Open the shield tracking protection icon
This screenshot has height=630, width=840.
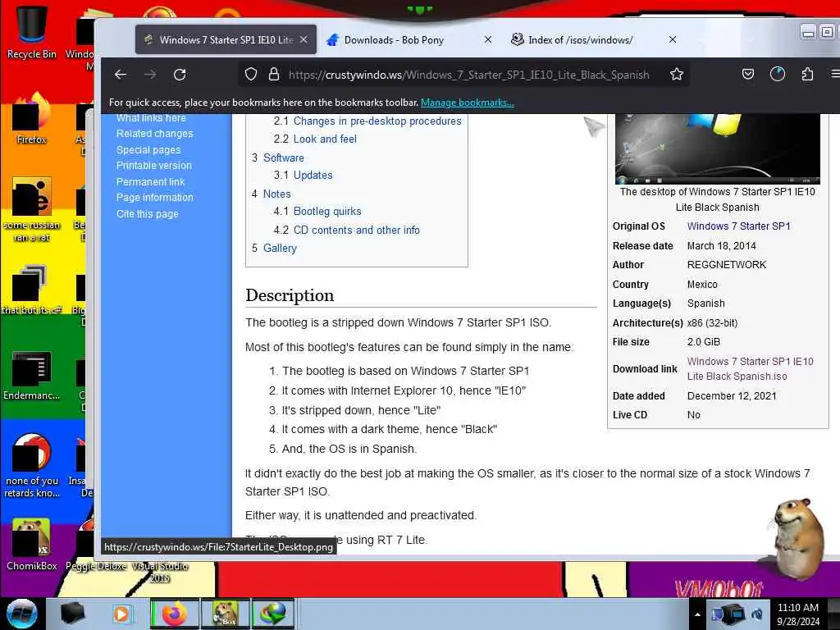pos(251,75)
